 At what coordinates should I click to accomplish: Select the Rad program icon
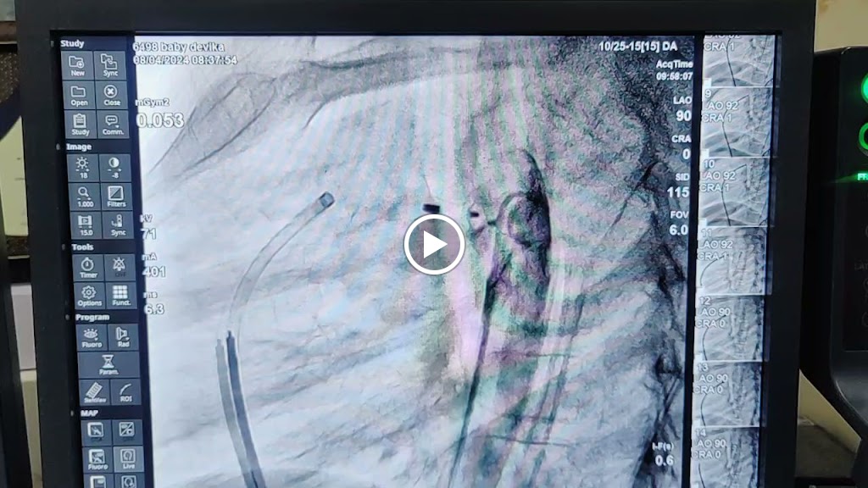(x=123, y=337)
